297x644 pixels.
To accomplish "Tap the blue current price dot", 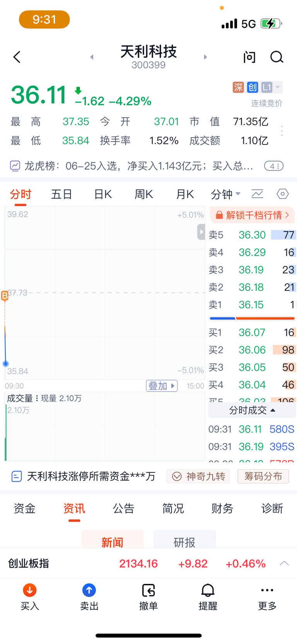I will pyautogui.click(x=5, y=364).
